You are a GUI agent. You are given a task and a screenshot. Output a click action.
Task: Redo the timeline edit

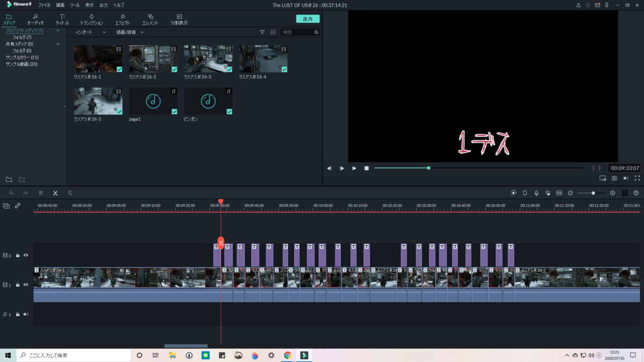click(x=25, y=193)
